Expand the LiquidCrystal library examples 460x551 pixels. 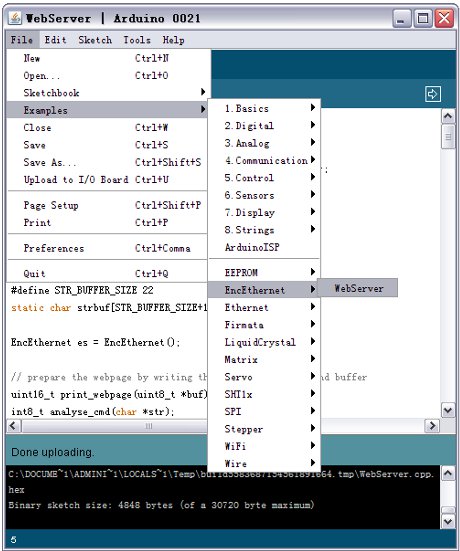coord(264,342)
